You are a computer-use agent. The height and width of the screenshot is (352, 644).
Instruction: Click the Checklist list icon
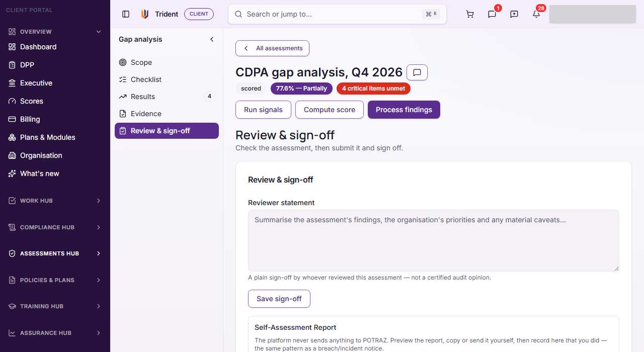coord(123,79)
